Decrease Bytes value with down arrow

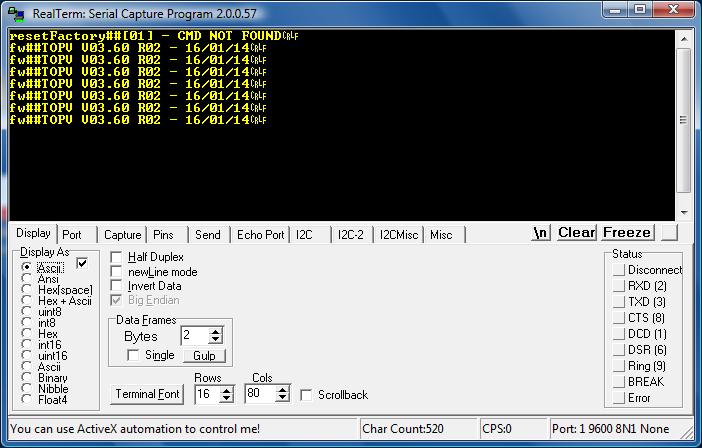tap(216, 339)
